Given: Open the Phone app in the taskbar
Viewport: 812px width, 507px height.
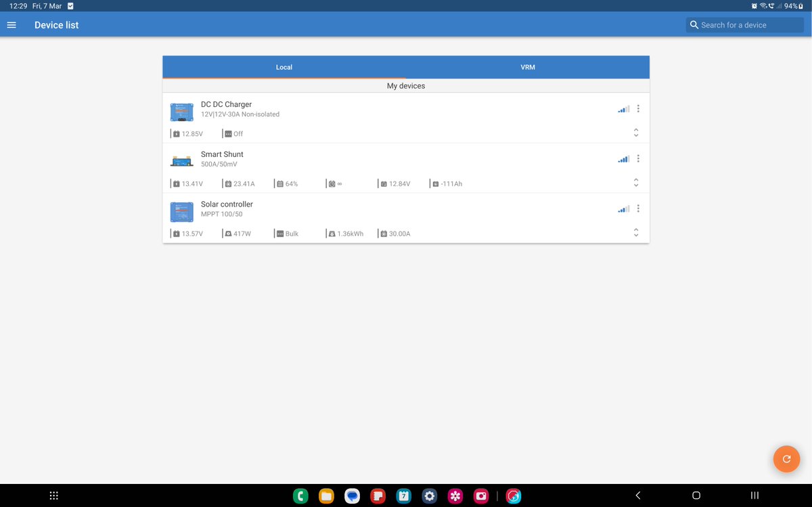Looking at the screenshot, I should 300,496.
